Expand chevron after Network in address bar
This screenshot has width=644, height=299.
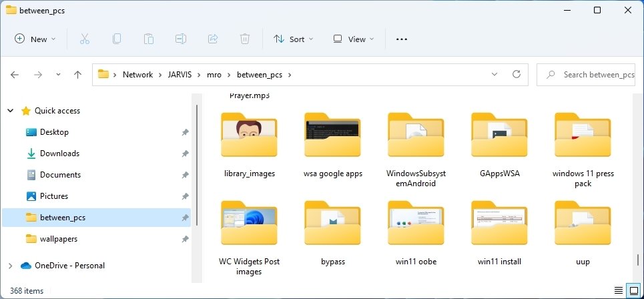click(x=160, y=75)
